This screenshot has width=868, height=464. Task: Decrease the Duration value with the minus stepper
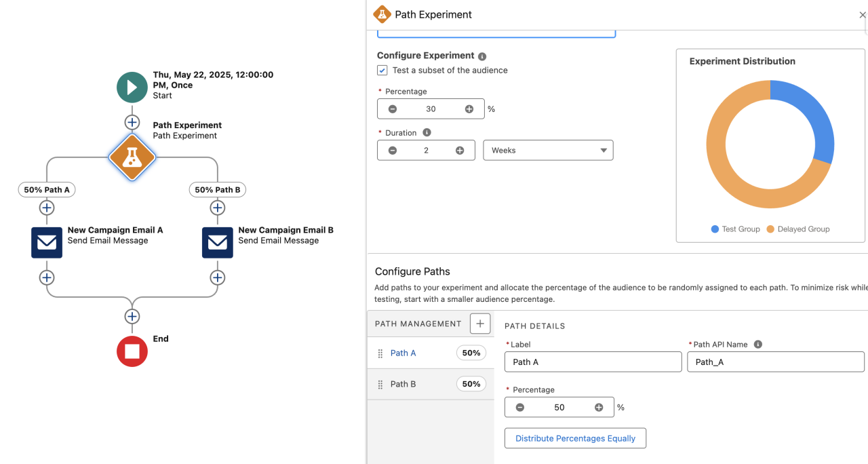392,150
